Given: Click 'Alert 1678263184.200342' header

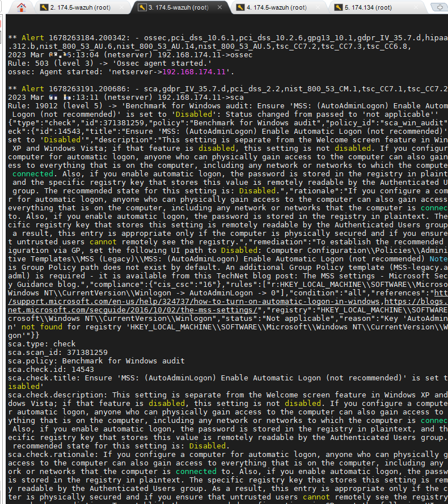Looking at the screenshot, I should (75, 37).
